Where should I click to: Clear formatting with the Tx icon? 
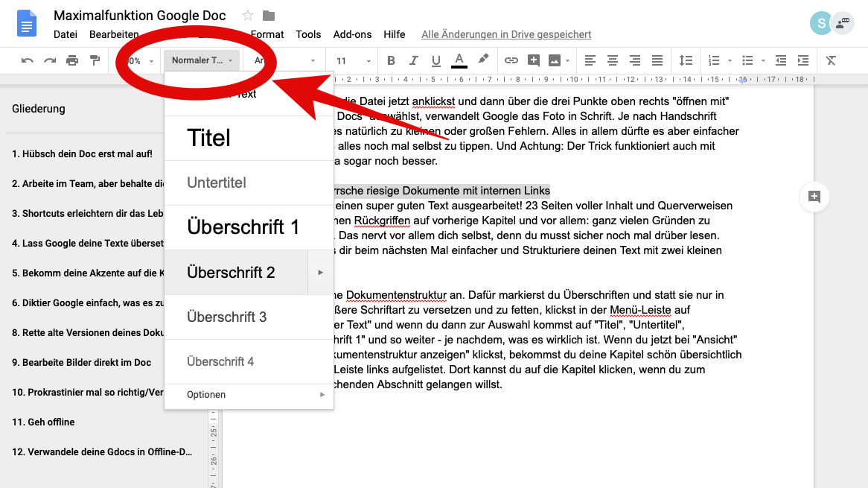pos(831,60)
